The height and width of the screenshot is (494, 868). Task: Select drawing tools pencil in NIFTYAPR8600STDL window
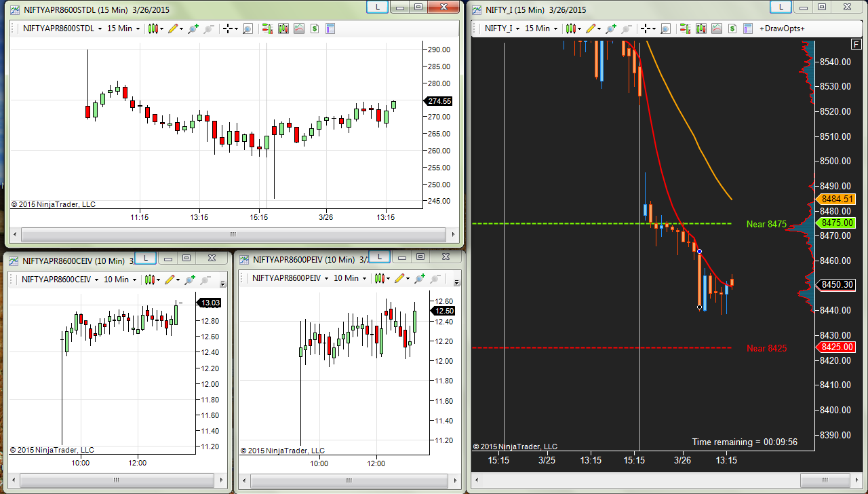[175, 28]
